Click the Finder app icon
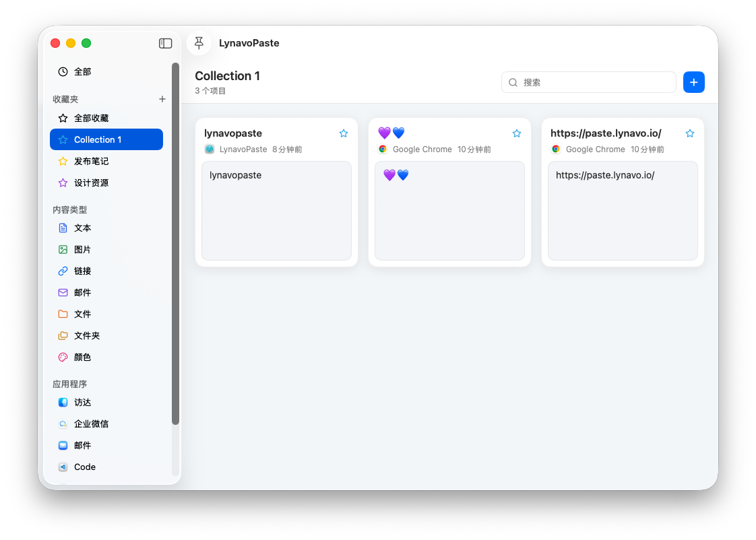The image size is (756, 540). click(x=63, y=402)
